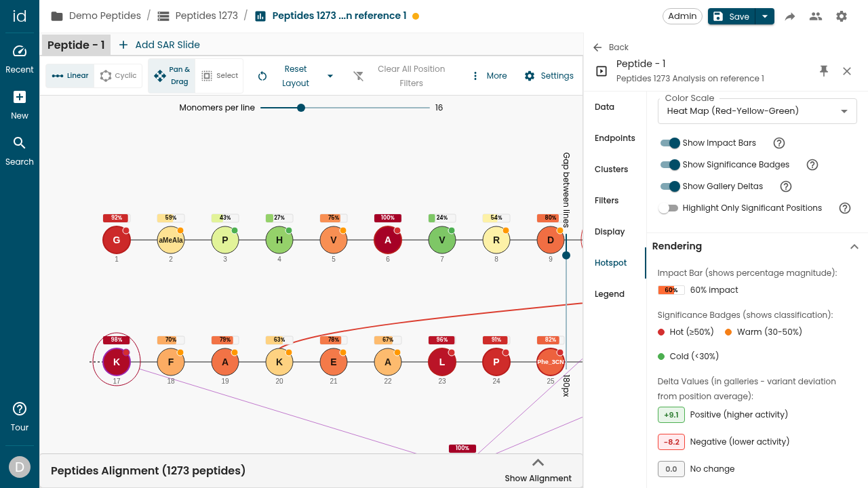Expand the Save options arrow
This screenshot has width=868, height=488.
click(765, 16)
